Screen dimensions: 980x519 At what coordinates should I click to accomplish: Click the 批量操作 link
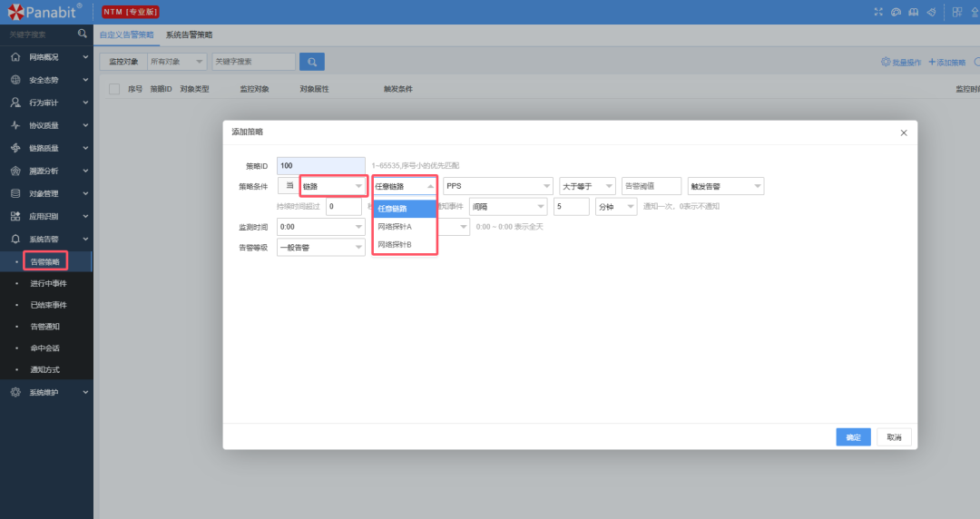[x=906, y=62]
